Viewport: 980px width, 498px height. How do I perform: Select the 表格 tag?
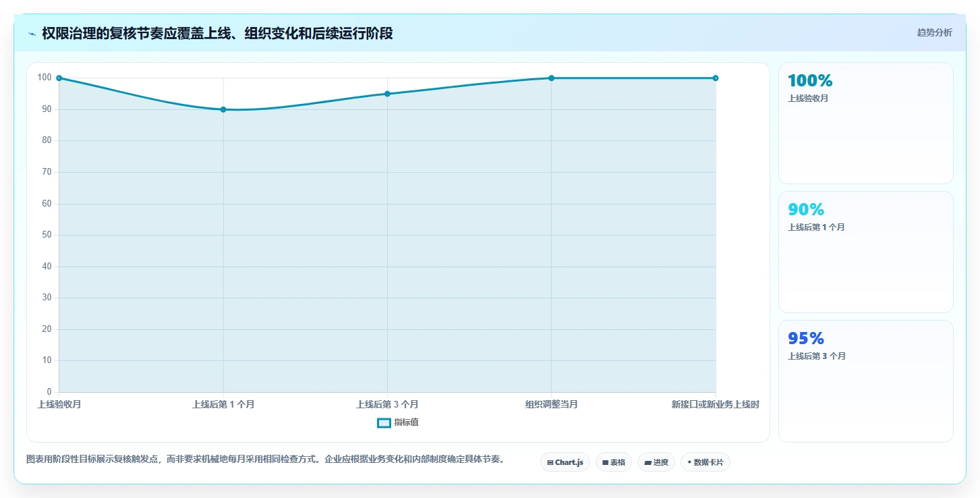click(x=614, y=462)
